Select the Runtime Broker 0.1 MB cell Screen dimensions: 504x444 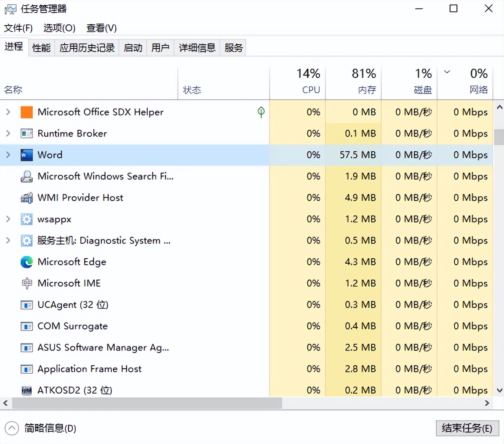[353, 133]
